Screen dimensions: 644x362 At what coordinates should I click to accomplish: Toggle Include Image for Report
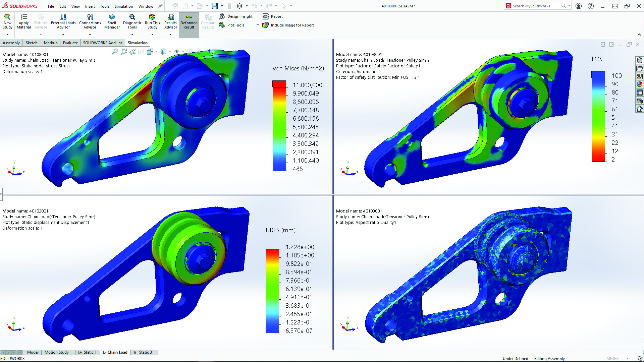tap(288, 25)
